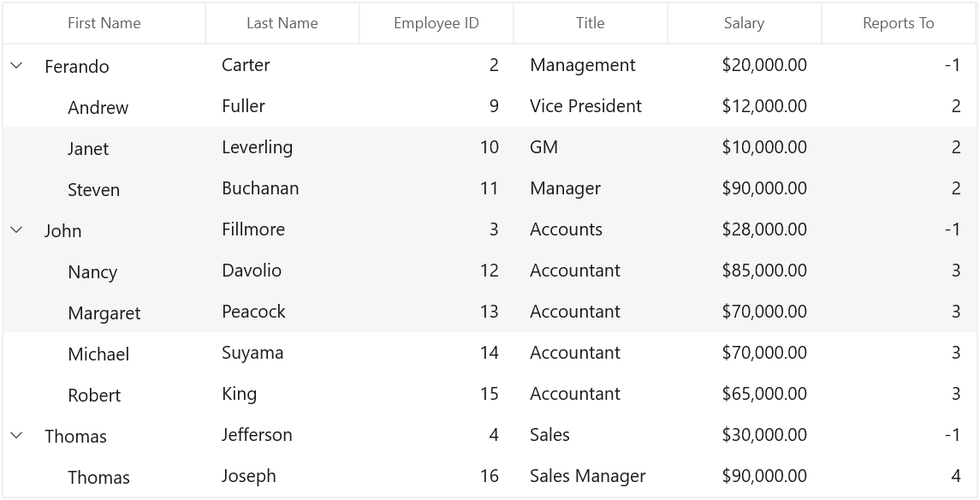Screen dimensions: 980x500
Task: Click the Jefferson last name cell
Action: pyautogui.click(x=282, y=435)
